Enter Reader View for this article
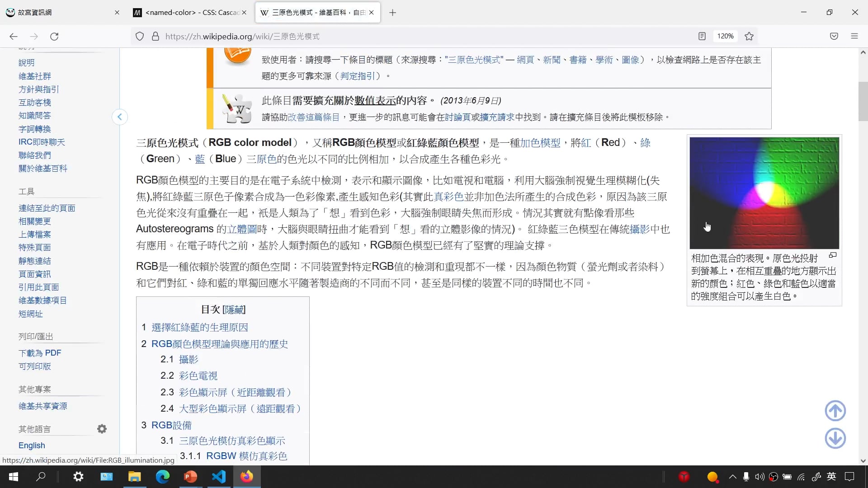Image resolution: width=868 pixels, height=488 pixels. click(x=702, y=36)
